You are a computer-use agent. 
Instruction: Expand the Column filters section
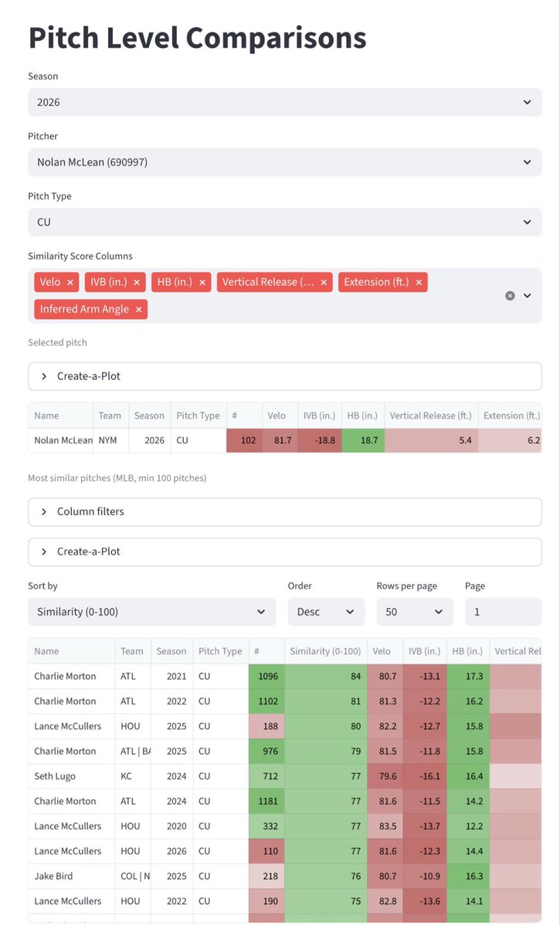285,511
